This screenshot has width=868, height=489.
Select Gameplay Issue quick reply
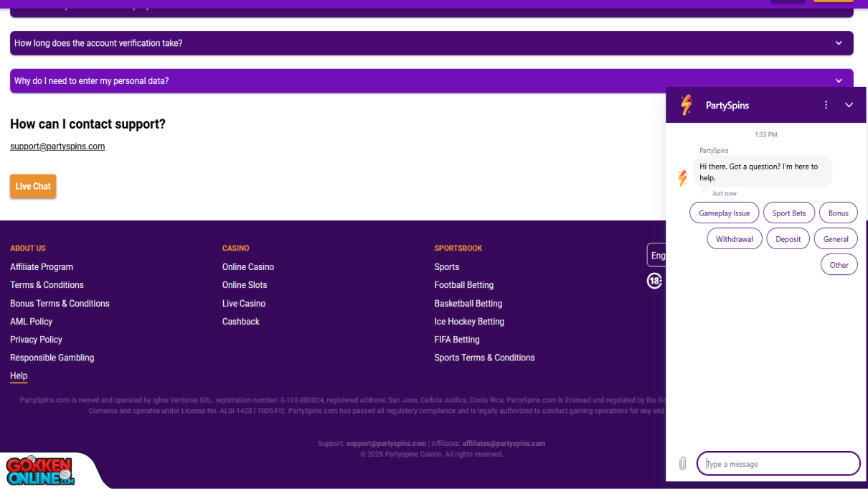coord(724,213)
